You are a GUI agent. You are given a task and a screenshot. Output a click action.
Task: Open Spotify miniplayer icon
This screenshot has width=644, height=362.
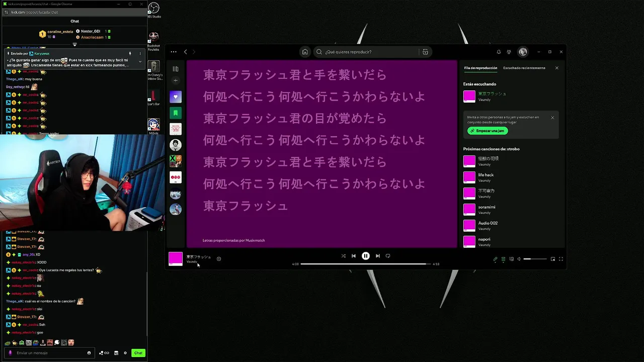point(553,259)
